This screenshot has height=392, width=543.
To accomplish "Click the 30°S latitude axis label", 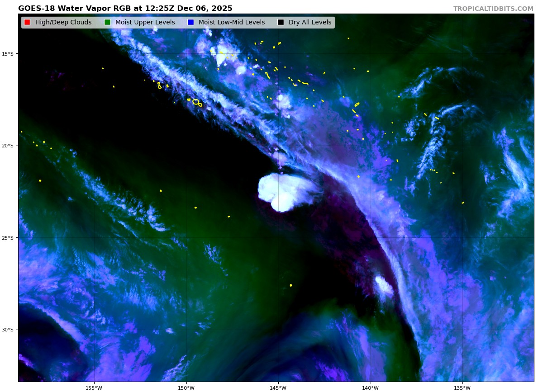I will [8, 330].
